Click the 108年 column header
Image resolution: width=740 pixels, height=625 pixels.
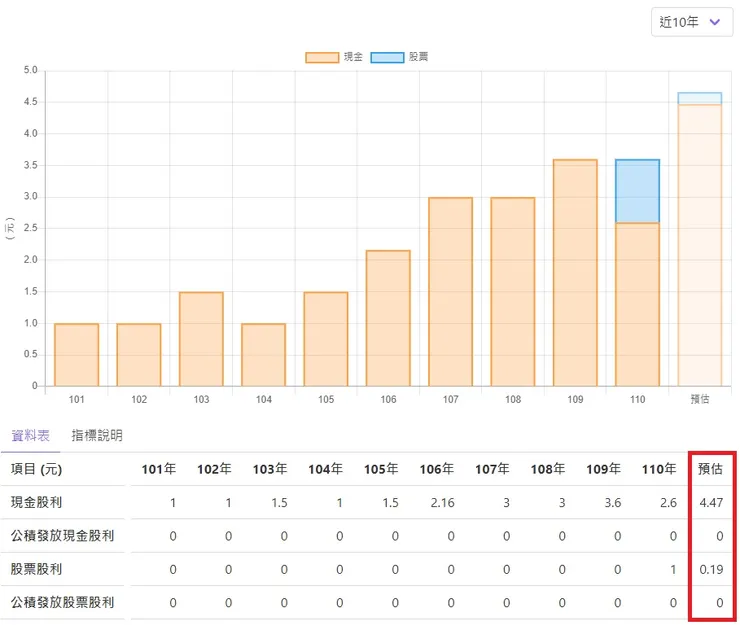coord(548,469)
